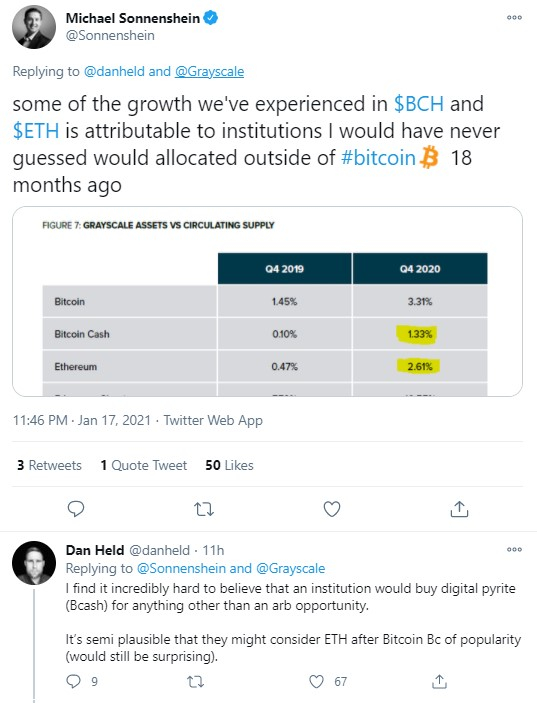Reply to Dan Held's tweet with 9 replies
Viewport: 537px width, 703px height.
(74, 681)
